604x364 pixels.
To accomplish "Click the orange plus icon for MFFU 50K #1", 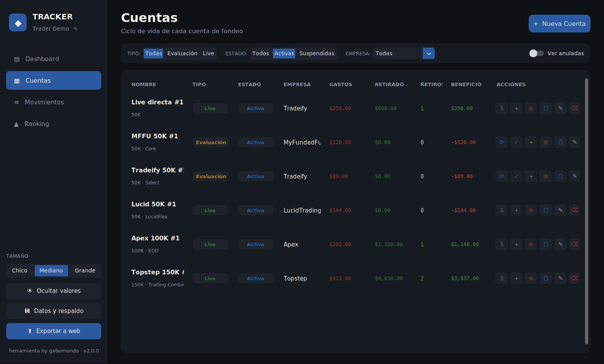I will 531,142.
